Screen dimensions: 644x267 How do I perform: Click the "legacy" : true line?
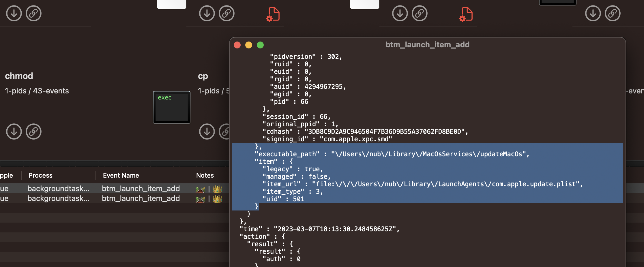click(293, 169)
